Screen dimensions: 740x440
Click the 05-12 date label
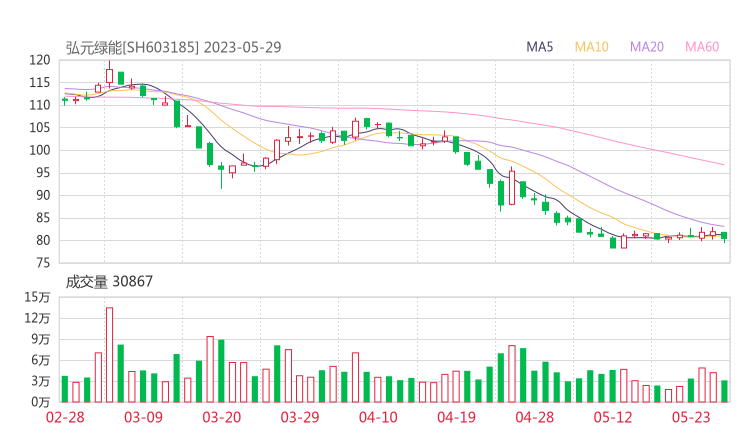613,417
